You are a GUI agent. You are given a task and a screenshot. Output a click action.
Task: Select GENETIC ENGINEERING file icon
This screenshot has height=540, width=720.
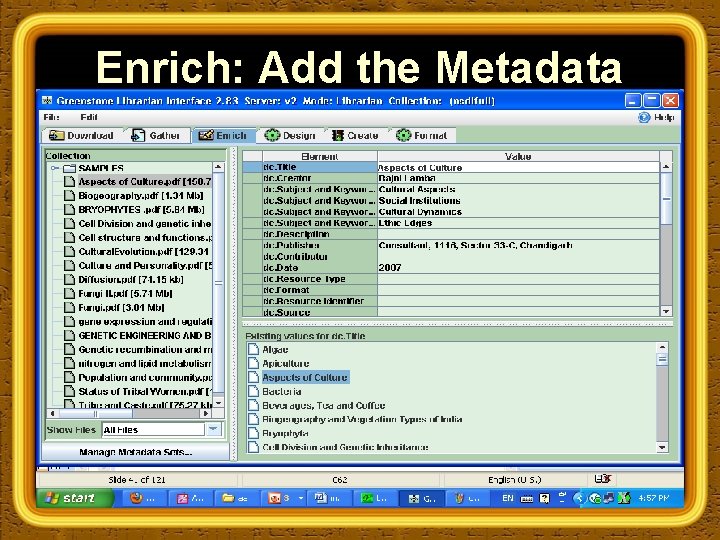69,336
